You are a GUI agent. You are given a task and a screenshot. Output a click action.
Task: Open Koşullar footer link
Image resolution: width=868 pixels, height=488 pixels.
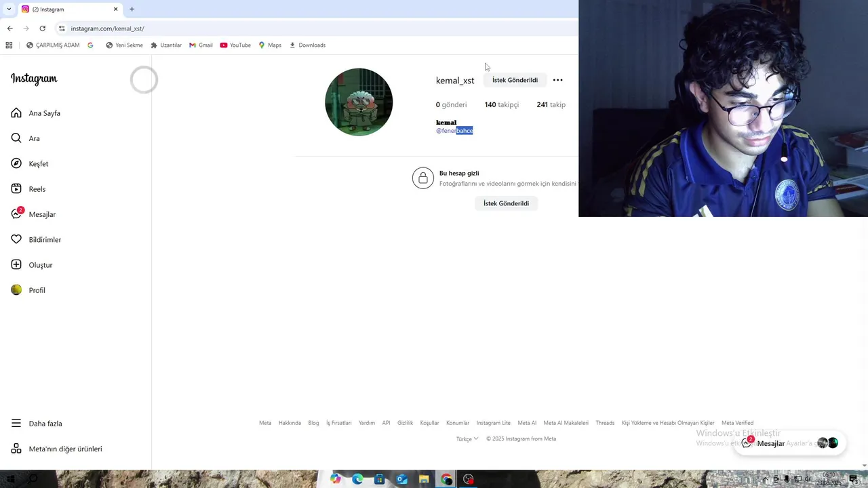[x=429, y=423]
